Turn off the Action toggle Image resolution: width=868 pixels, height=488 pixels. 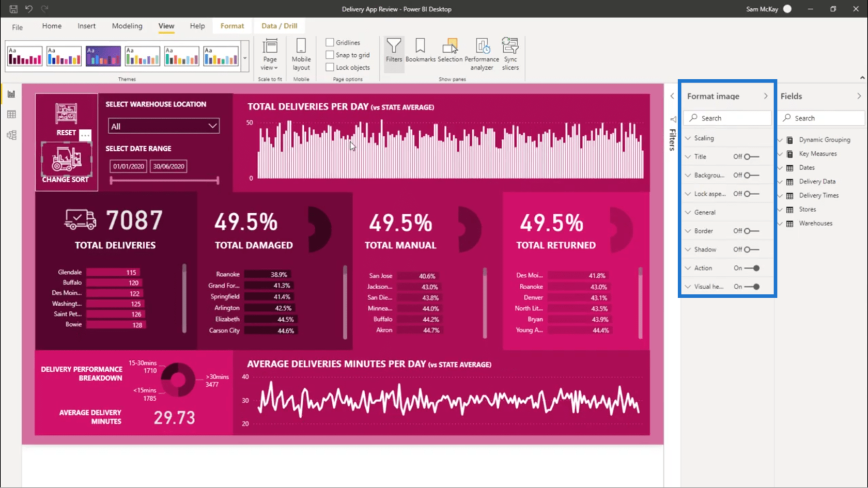(752, 268)
